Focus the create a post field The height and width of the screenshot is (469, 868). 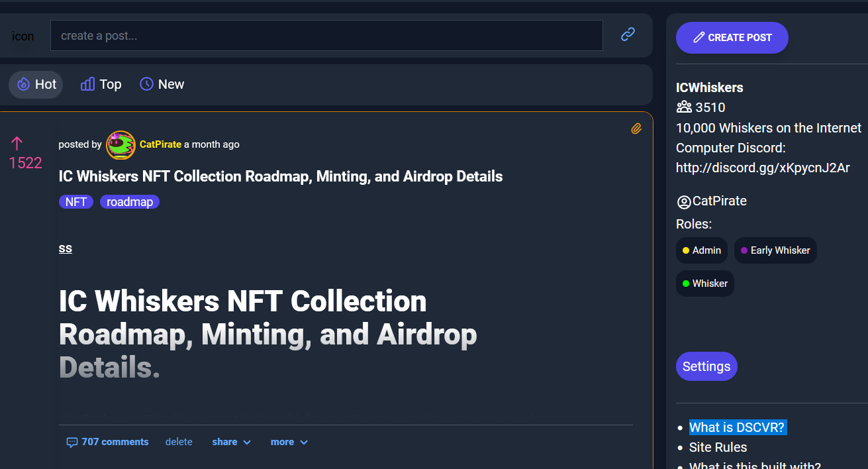[x=326, y=36]
